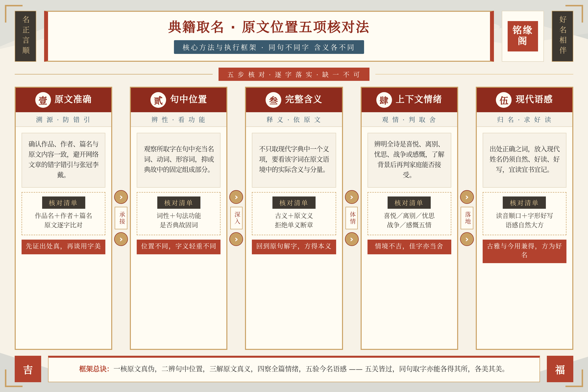
Task: Click the 伍 numeral circle icon
Action: pos(504,100)
